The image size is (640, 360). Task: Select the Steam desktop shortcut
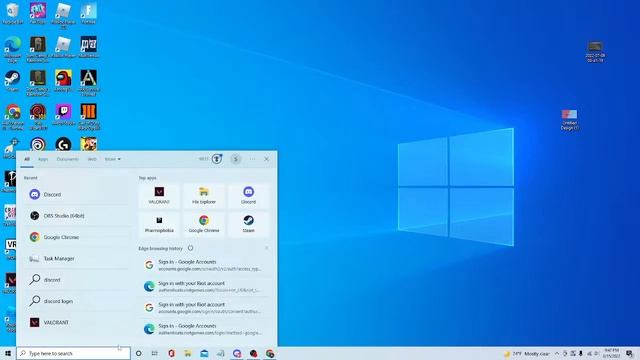13,81
